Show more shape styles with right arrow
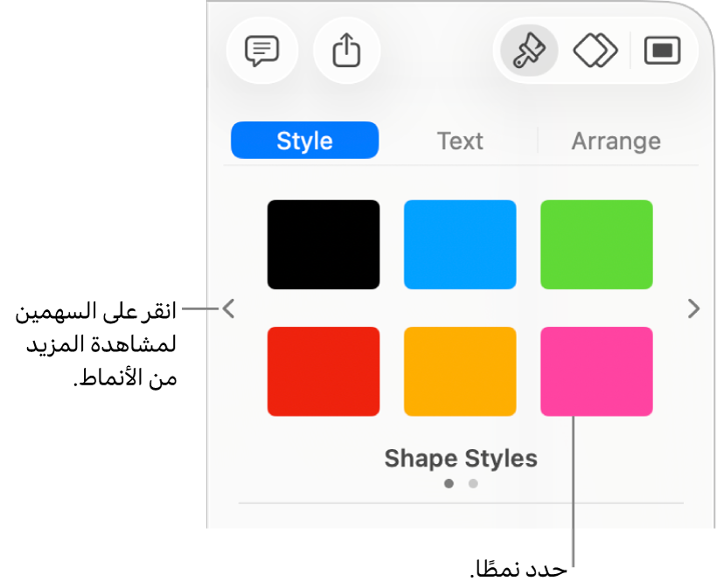Viewport: 717px width, 588px height. (x=693, y=308)
